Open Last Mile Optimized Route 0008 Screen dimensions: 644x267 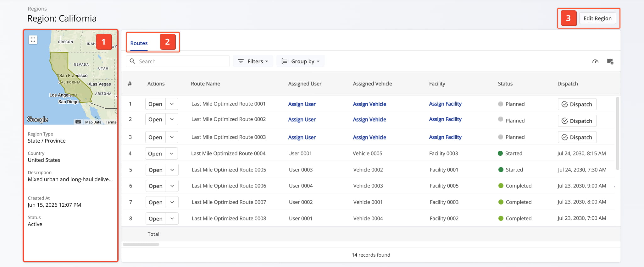(x=156, y=219)
